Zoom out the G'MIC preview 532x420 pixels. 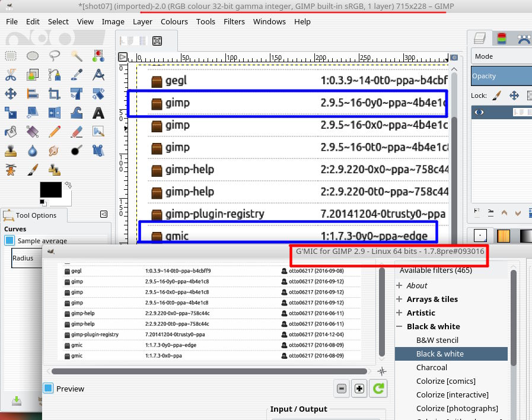click(342, 389)
